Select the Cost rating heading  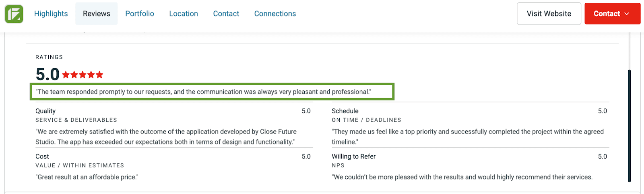42,156
